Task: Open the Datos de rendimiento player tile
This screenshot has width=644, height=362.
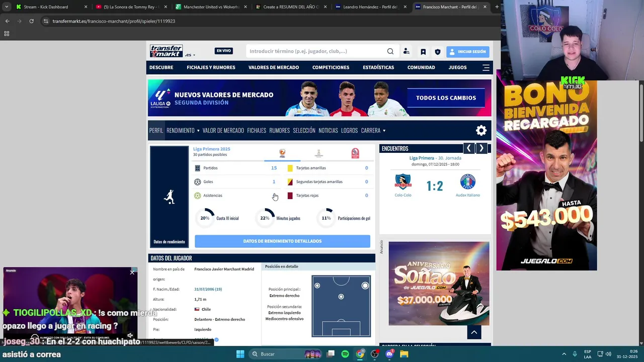Action: click(169, 197)
